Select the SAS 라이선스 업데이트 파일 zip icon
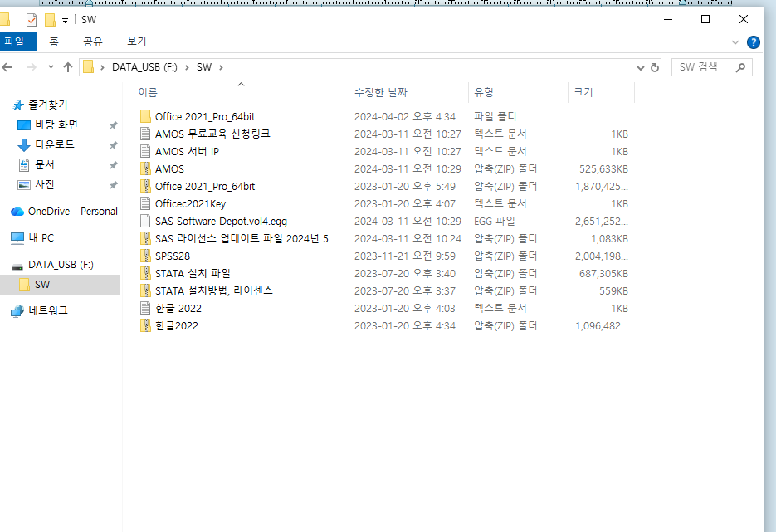This screenshot has width=776, height=532. coord(145,238)
